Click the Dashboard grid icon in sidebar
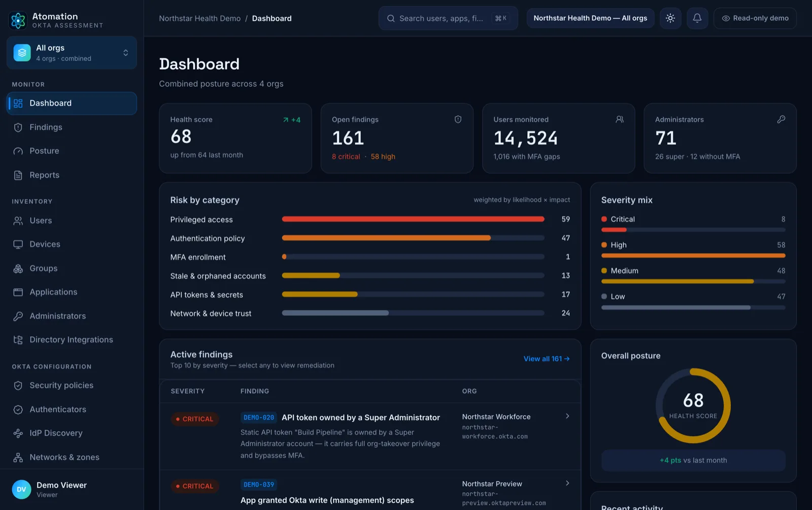This screenshot has width=812, height=510. pos(18,104)
